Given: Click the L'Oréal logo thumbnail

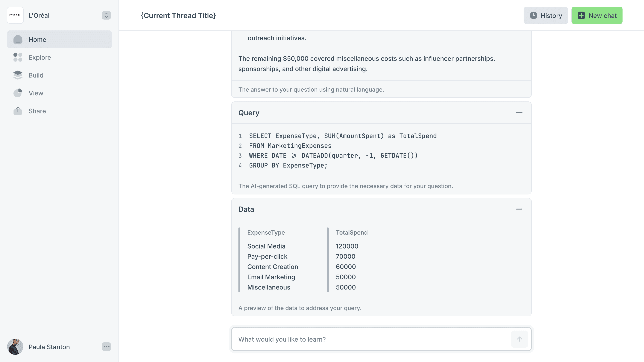Looking at the screenshot, I should [15, 15].
